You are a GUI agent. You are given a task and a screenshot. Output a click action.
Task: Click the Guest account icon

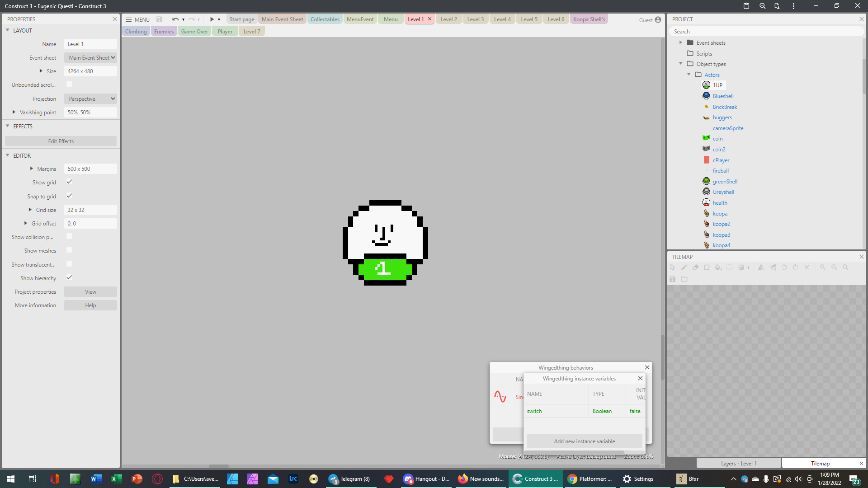(x=658, y=19)
